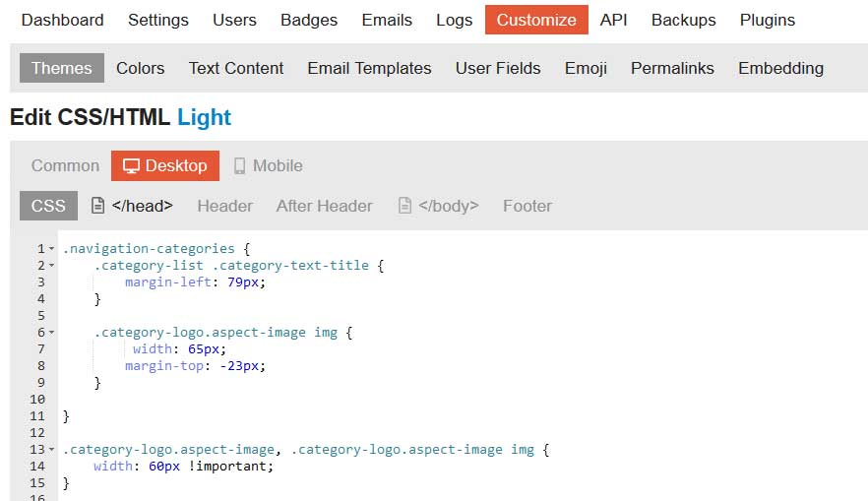Image resolution: width=868 pixels, height=501 pixels.
Task: Open the Dashboard admin tab
Action: (x=62, y=20)
